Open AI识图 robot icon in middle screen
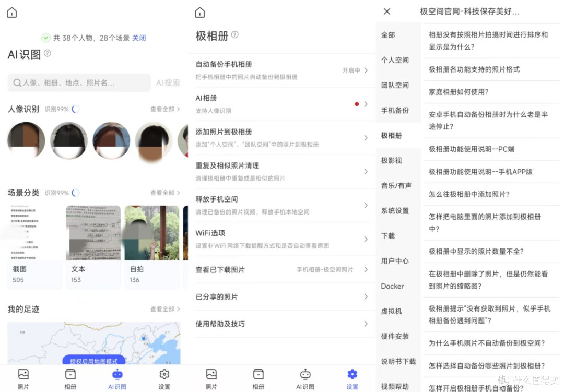This screenshot has height=392, width=564. [305, 374]
